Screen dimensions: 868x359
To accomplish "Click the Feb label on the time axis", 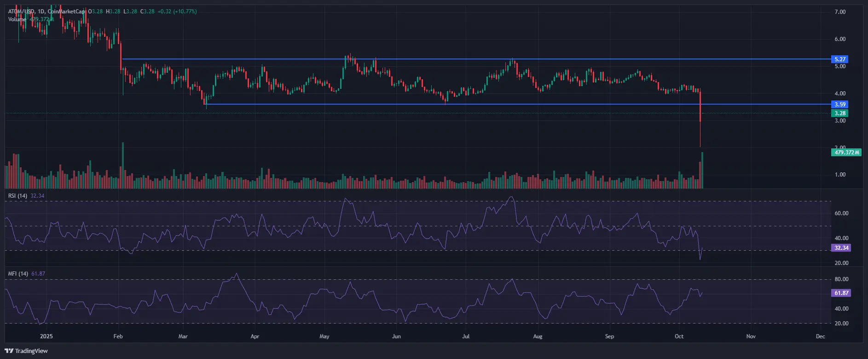I will click(x=118, y=336).
